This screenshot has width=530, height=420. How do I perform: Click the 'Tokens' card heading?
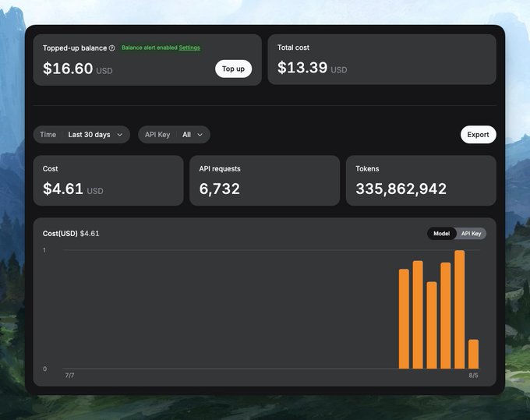[367, 168]
